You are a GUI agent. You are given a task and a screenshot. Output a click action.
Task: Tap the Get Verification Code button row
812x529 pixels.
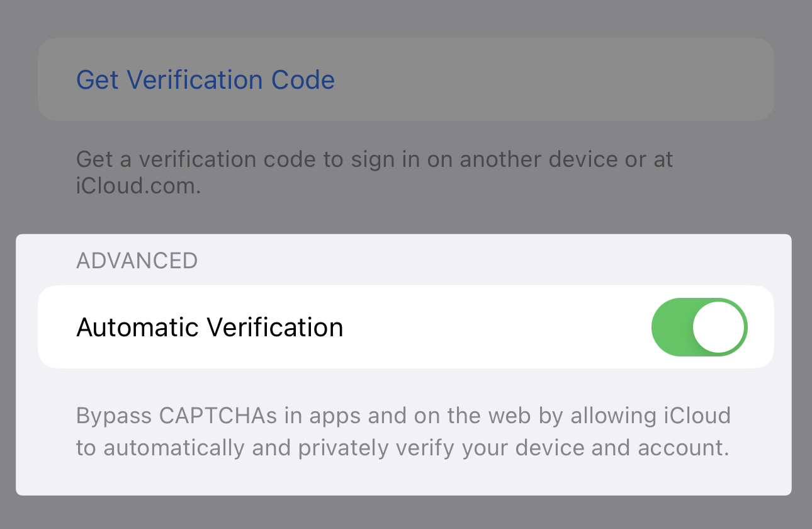coord(504,80)
